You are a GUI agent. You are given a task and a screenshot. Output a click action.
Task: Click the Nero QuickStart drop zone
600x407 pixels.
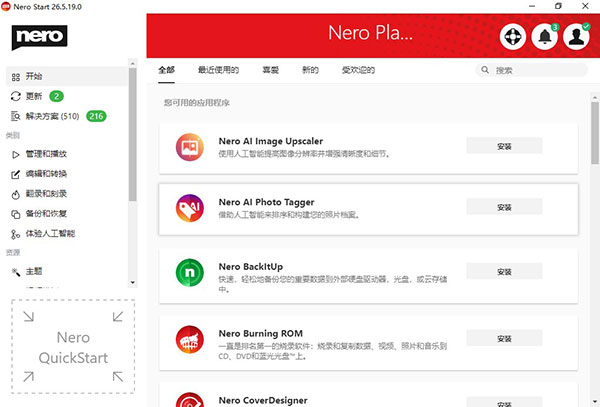pos(73,347)
